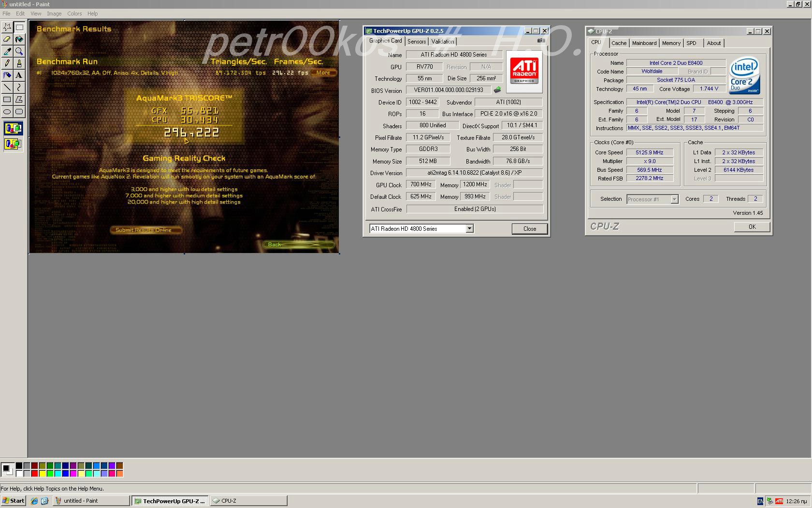This screenshot has height=508, width=812.
Task: Choose the Pencil tool in Paint
Action: pyautogui.click(x=7, y=63)
